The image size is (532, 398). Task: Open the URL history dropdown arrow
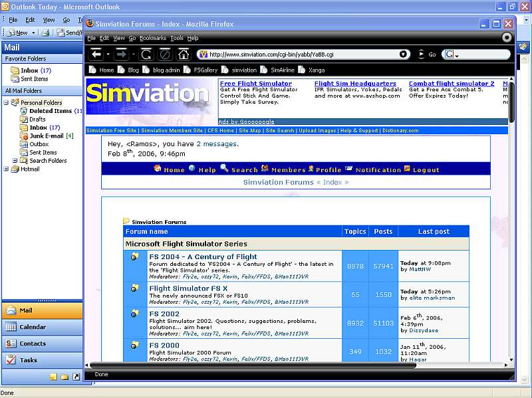(x=404, y=54)
